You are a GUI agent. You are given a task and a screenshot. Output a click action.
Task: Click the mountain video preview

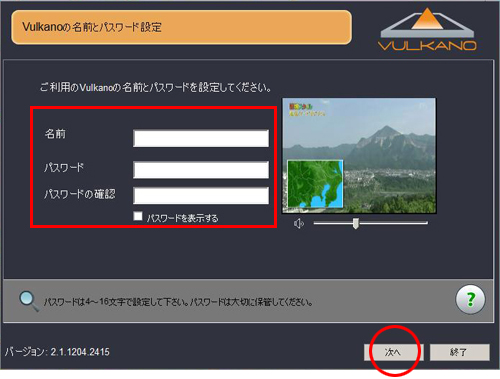click(x=359, y=156)
